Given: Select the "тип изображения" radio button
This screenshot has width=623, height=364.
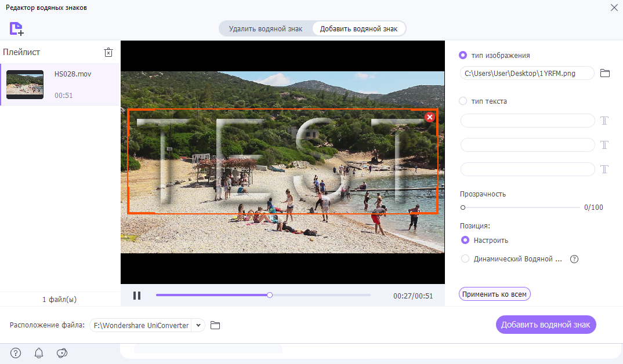Looking at the screenshot, I should (463, 56).
